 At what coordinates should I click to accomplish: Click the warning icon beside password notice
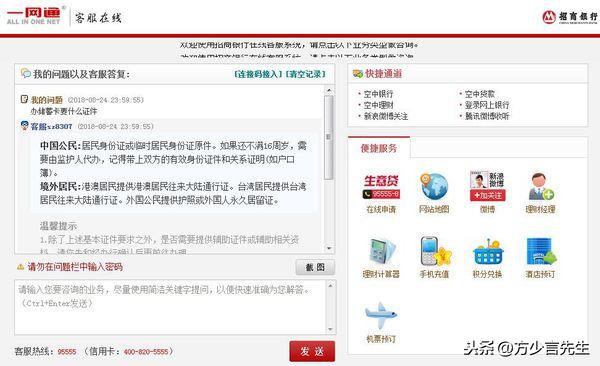tap(21, 267)
